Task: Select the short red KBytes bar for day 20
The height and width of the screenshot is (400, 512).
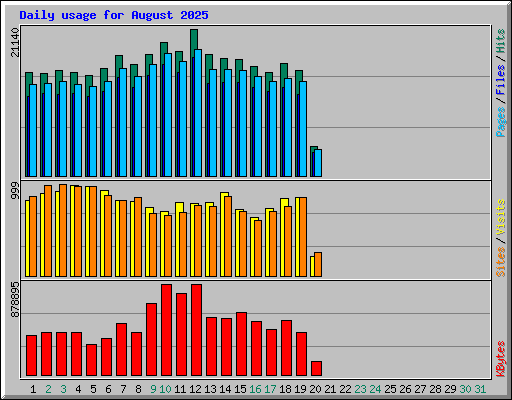Action: point(317,368)
